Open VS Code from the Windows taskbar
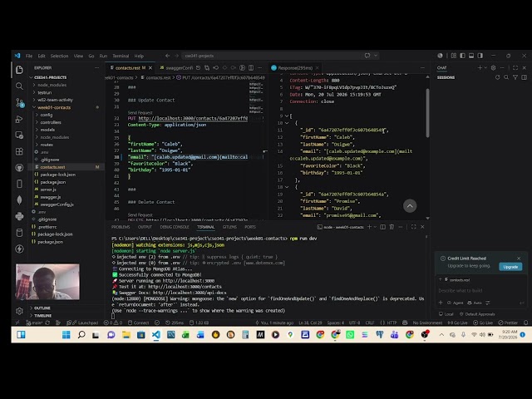 (156, 335)
